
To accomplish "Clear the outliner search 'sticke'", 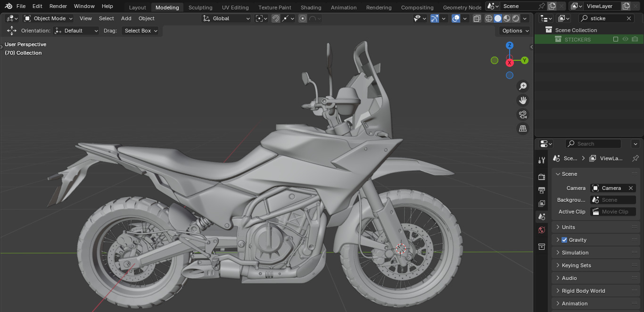I will click(x=629, y=18).
